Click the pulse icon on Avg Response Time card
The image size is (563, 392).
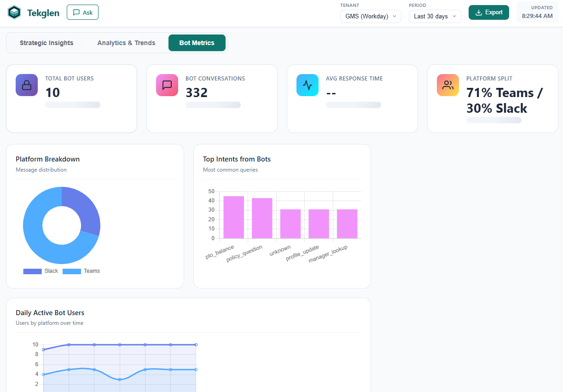[307, 85]
